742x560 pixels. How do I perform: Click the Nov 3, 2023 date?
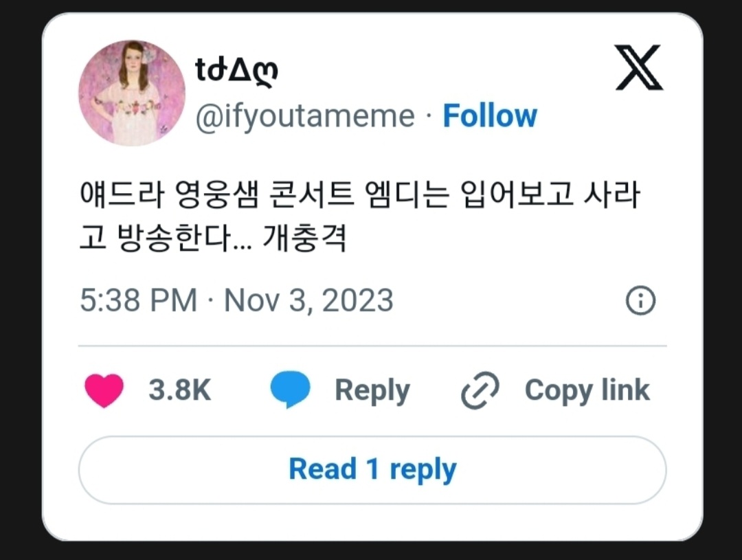(309, 301)
